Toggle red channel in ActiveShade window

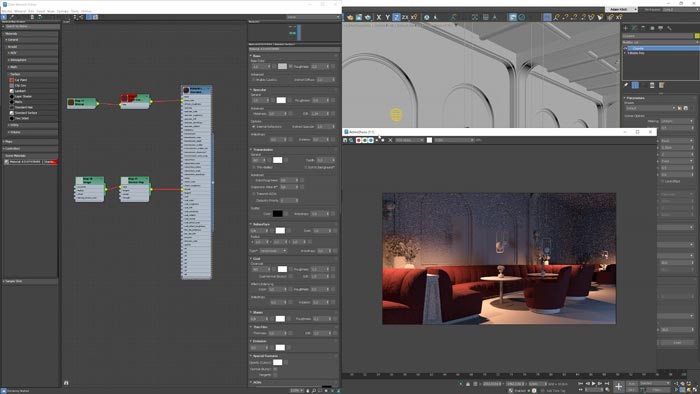(x=358, y=140)
